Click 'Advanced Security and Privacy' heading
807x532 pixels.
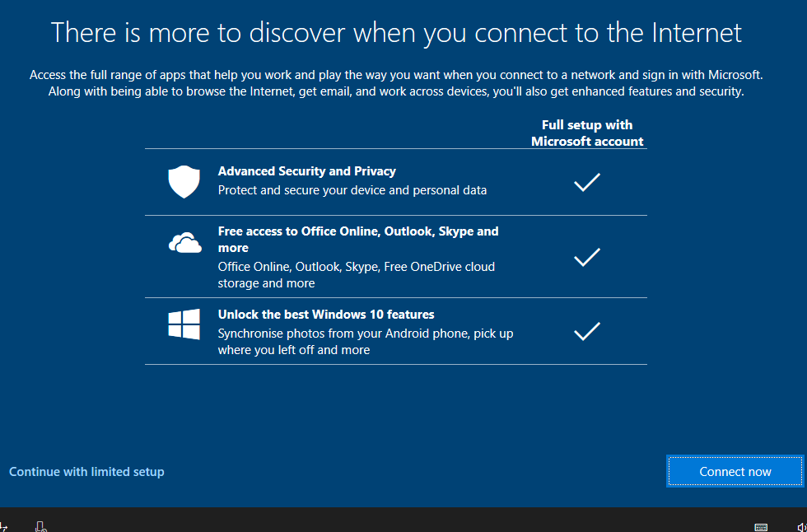click(306, 170)
